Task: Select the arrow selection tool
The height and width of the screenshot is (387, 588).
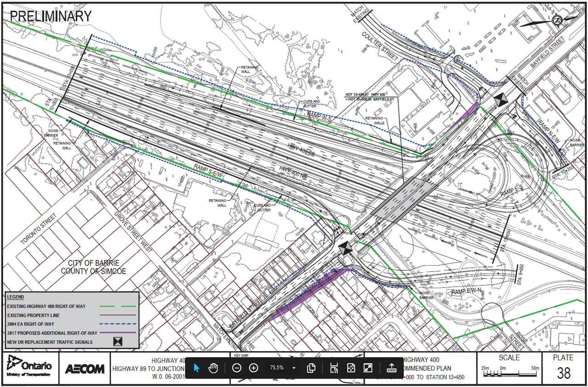Action: [197, 368]
